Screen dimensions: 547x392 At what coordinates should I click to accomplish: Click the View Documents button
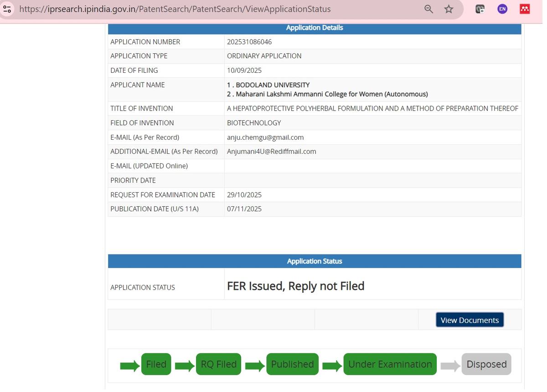470,320
